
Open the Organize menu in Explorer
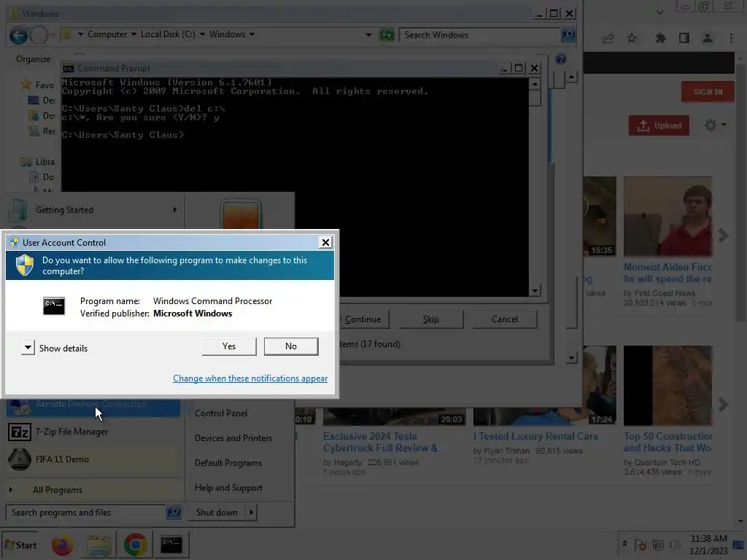tap(34, 59)
